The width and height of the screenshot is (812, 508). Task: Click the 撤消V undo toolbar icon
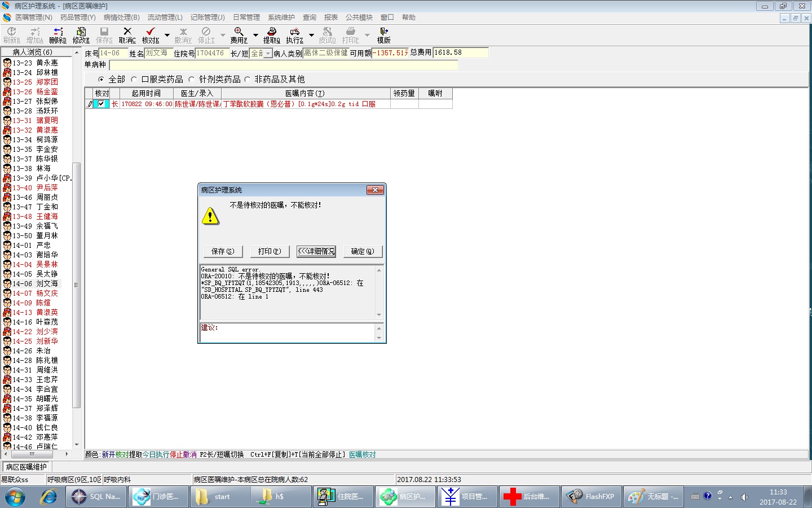183,35
